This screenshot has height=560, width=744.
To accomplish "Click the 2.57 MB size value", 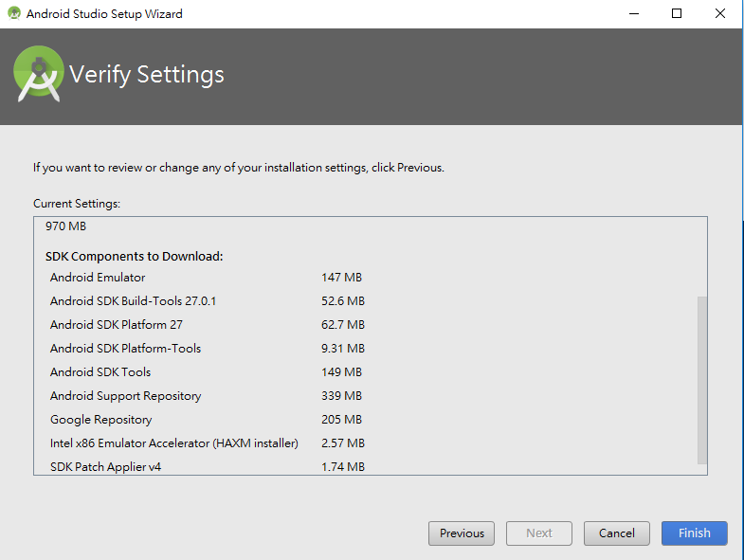I will [343, 443].
